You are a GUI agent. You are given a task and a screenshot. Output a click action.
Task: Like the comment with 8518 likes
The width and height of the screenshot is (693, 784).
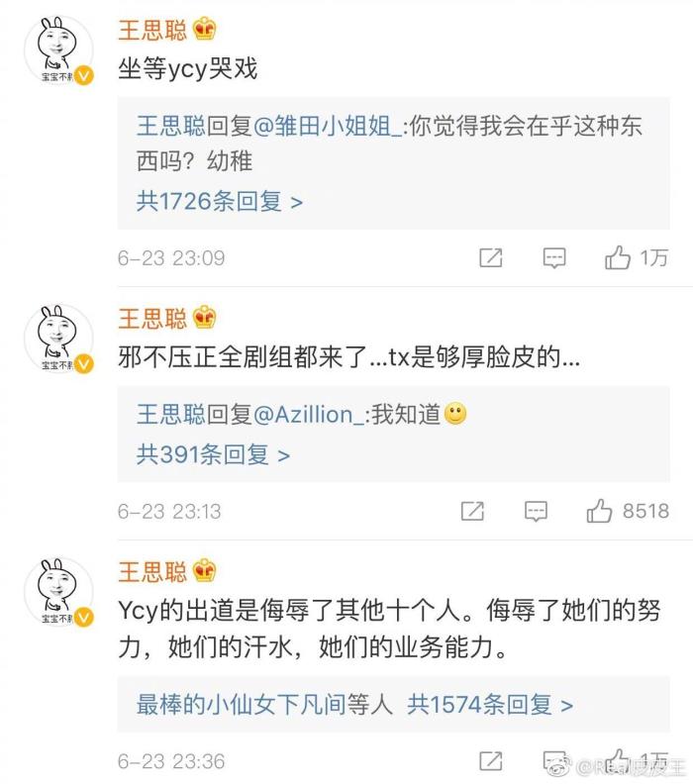pos(599,512)
